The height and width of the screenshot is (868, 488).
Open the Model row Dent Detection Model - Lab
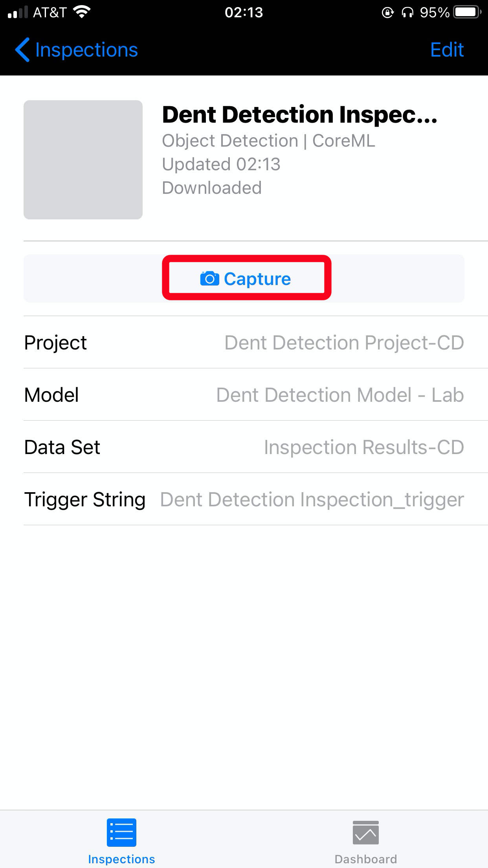[244, 394]
